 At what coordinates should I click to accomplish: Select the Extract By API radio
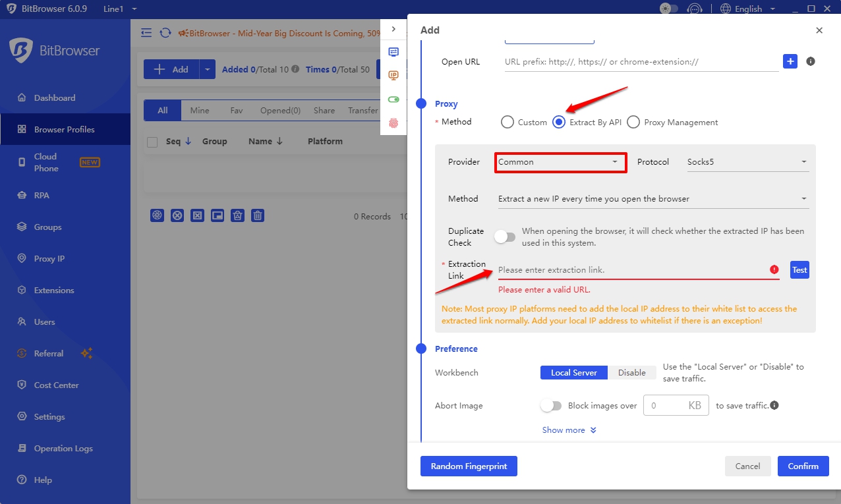tap(559, 122)
